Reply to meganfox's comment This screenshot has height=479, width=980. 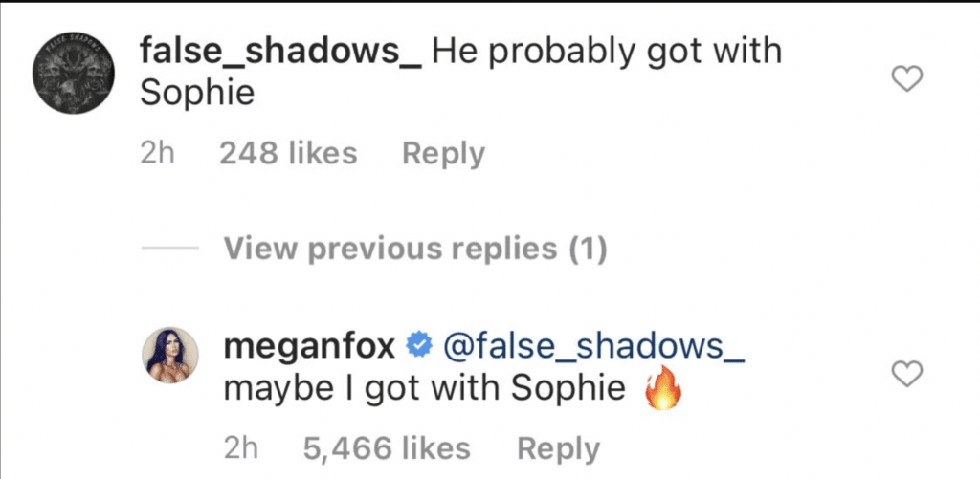coord(559,447)
